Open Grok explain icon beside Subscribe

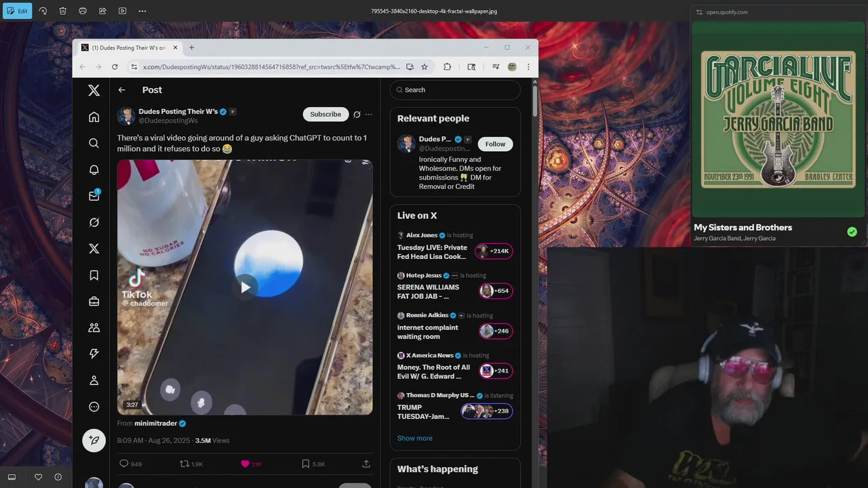(357, 115)
